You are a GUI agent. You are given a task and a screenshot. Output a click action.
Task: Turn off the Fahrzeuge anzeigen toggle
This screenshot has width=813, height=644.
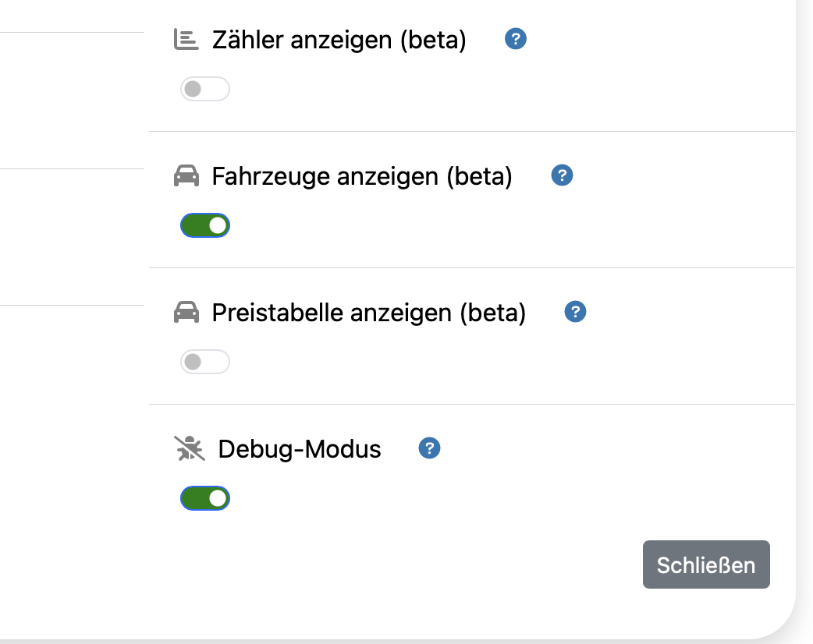click(205, 225)
